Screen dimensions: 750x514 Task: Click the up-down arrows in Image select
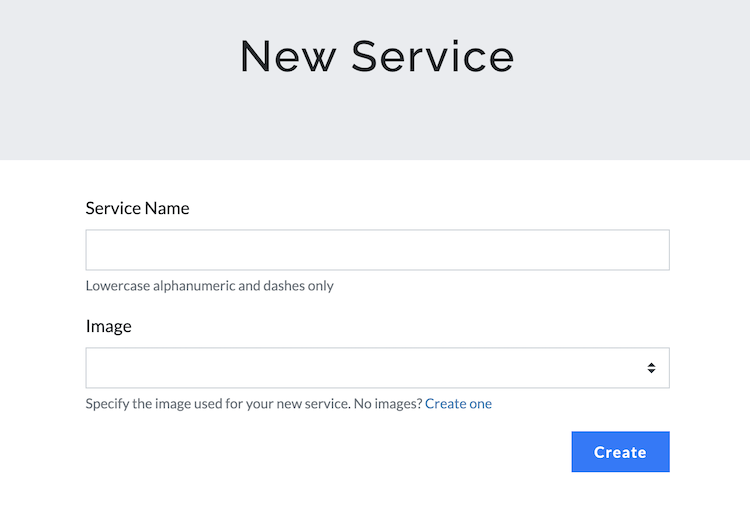click(x=651, y=368)
